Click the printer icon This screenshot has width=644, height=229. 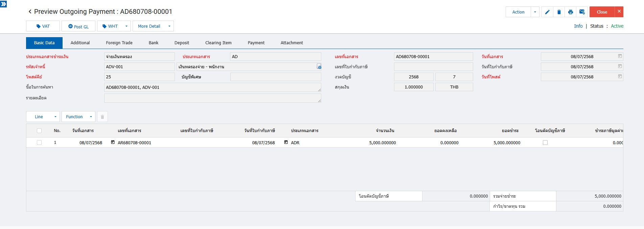[570, 12]
